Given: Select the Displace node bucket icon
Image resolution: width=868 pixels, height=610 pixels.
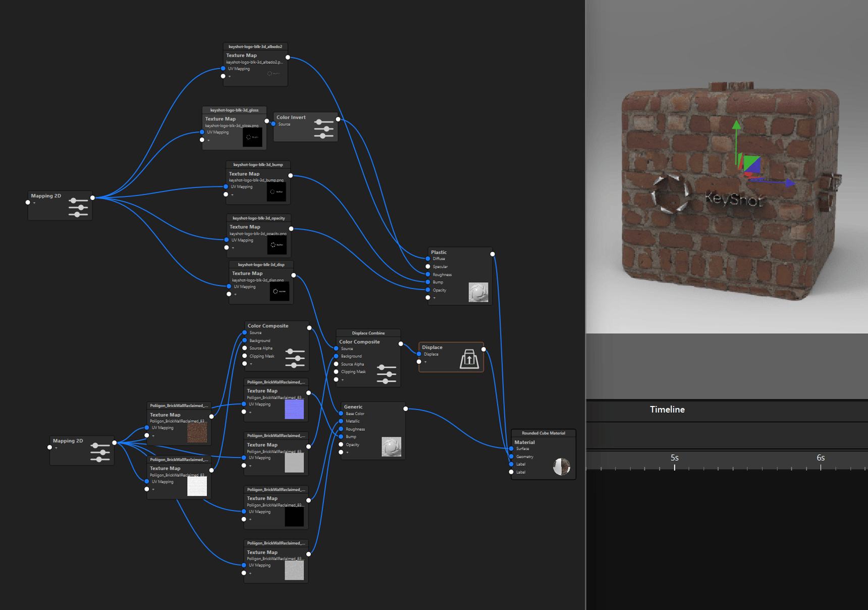Looking at the screenshot, I should click(469, 359).
